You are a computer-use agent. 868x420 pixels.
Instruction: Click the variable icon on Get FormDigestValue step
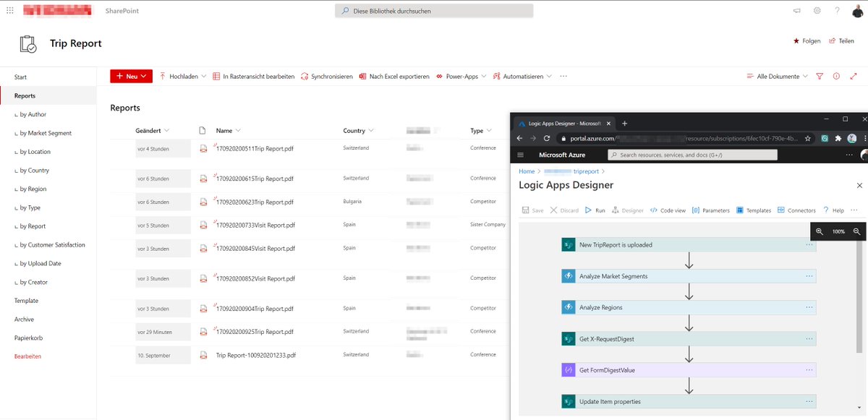(x=568, y=370)
